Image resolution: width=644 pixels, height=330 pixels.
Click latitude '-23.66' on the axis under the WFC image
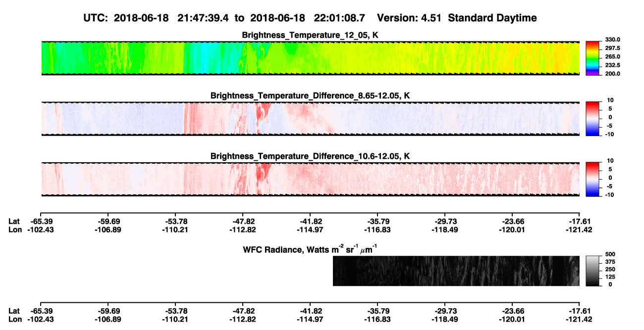coord(512,311)
